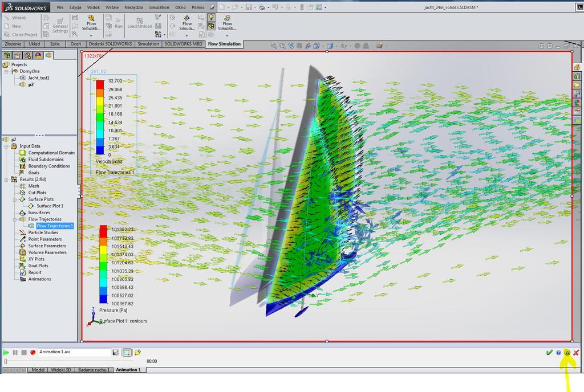584x392 pixels.
Task: Open the ConfigurationManager tab icon
Action: click(x=27, y=55)
